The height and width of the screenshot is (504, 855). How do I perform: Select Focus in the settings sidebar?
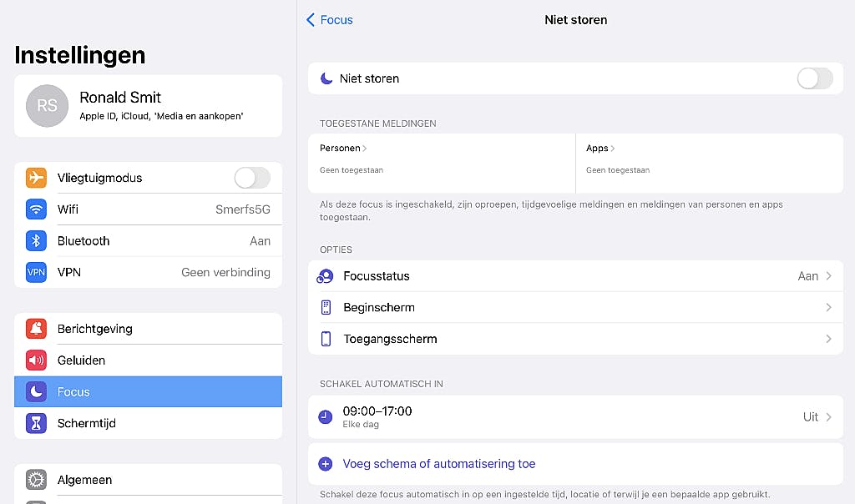pyautogui.click(x=148, y=391)
